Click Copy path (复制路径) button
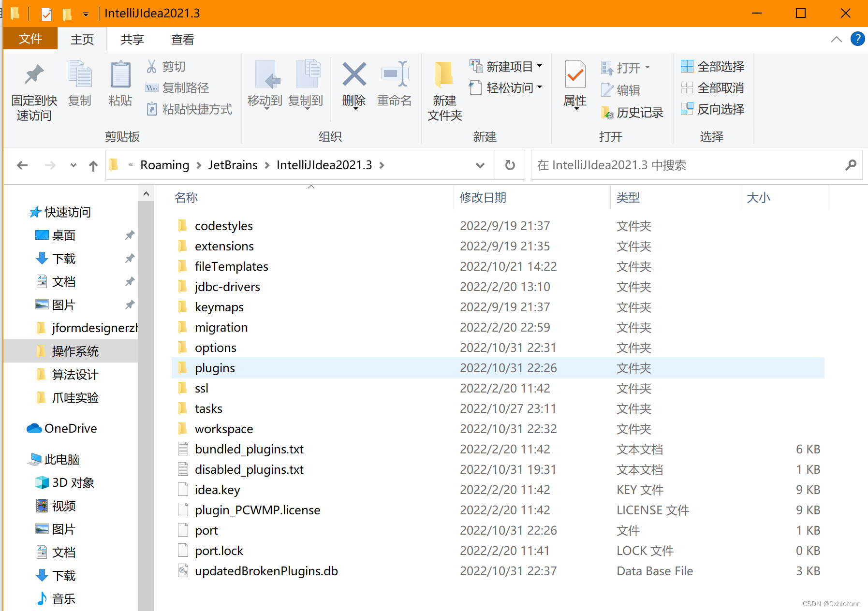Image resolution: width=868 pixels, height=611 pixels. tap(177, 87)
